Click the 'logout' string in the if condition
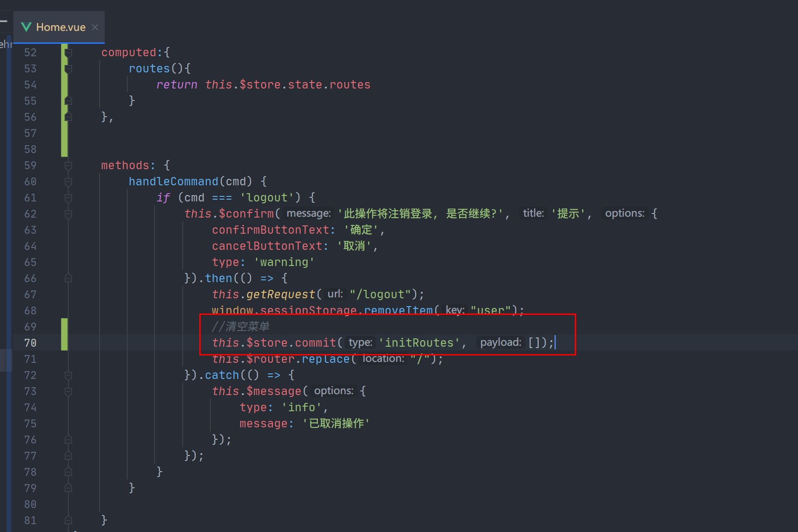The height and width of the screenshot is (532, 798). coord(267,198)
